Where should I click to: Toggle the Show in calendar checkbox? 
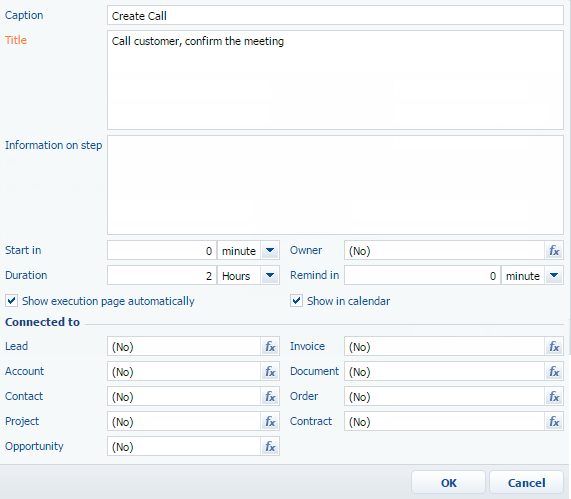point(296,301)
